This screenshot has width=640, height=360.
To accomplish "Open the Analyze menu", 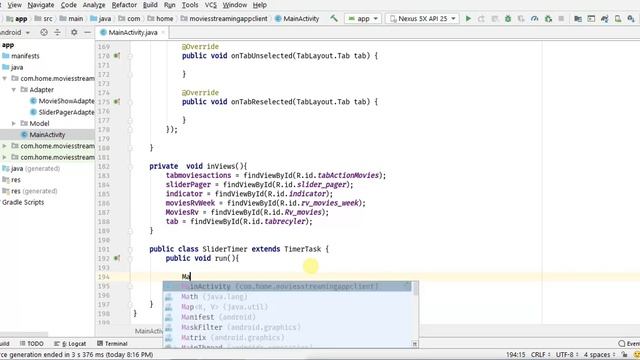I will click(94, 5).
